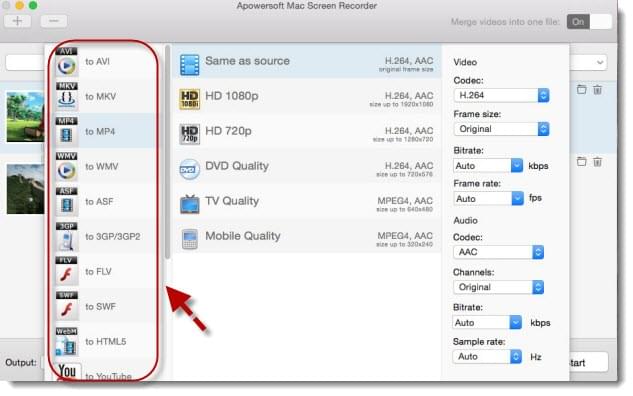Expand the profile dropdown chevron at top right
The width and height of the screenshot is (633, 396).
point(600,63)
